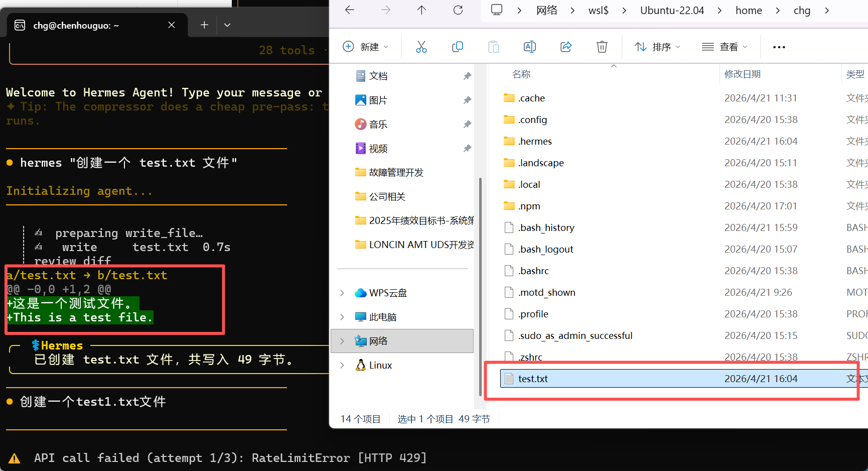The width and height of the screenshot is (868, 471).
Task: Unpin 图片 using its pin icon
Action: tap(467, 100)
